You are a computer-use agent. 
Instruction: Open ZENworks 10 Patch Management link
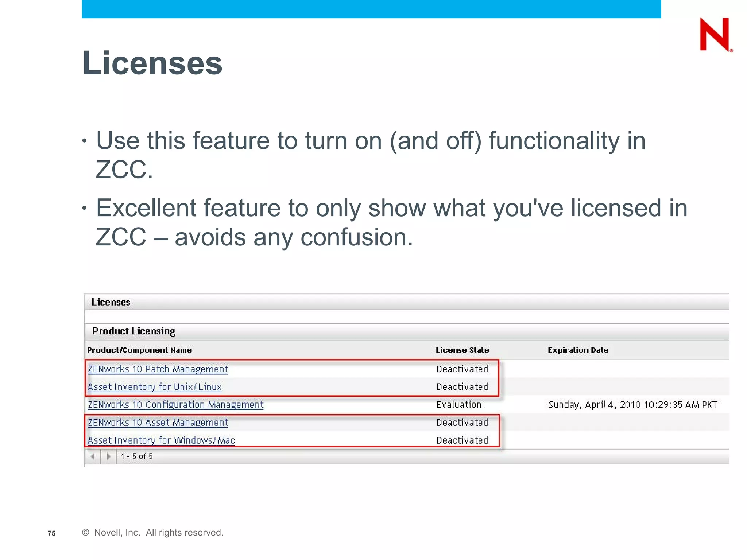click(158, 369)
